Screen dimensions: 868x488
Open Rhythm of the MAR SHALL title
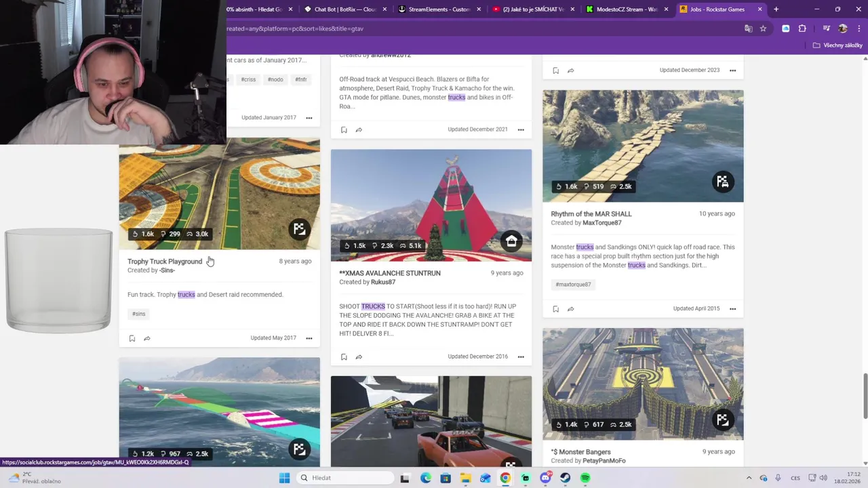click(x=591, y=214)
